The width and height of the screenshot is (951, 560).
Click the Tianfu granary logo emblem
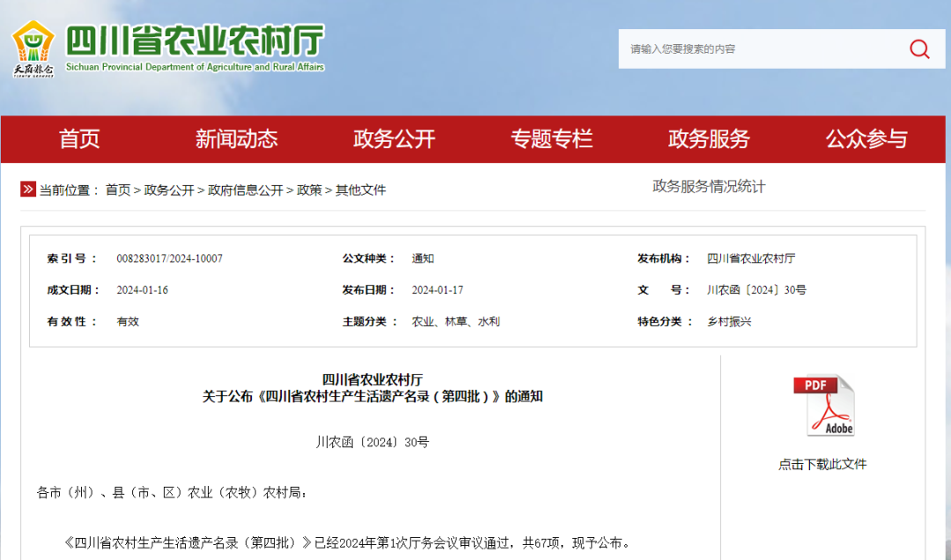coord(33,48)
